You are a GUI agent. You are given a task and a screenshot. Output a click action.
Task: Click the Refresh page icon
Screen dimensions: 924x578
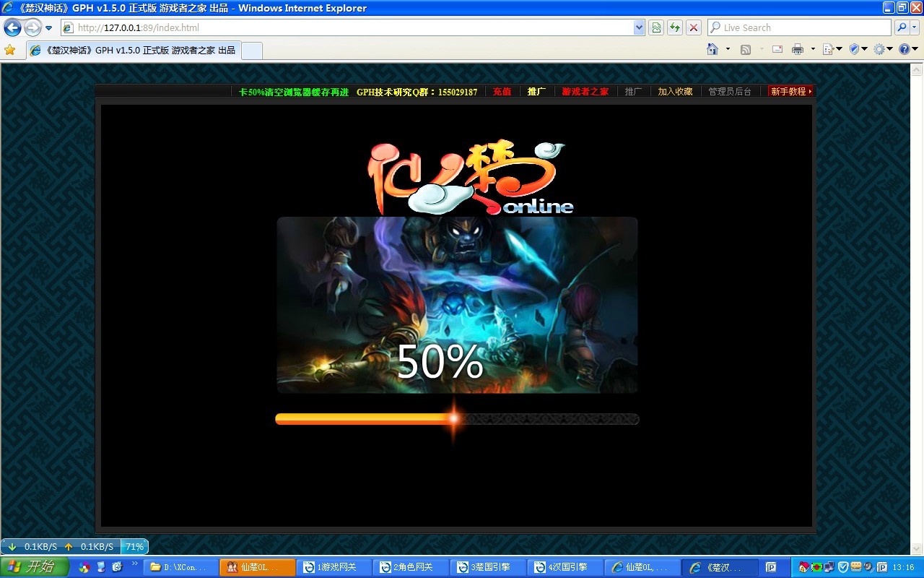tap(675, 27)
